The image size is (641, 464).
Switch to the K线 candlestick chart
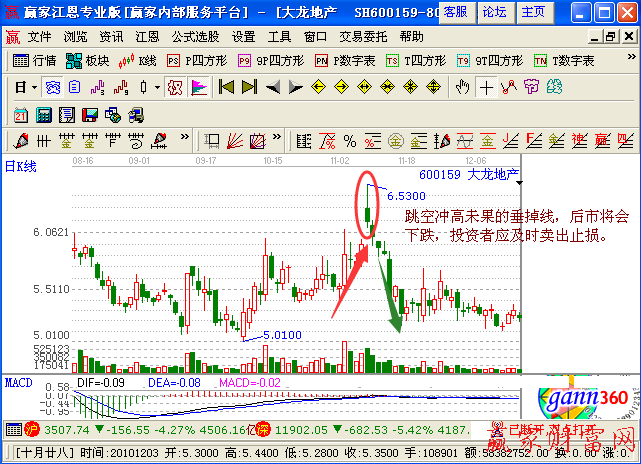(137, 61)
